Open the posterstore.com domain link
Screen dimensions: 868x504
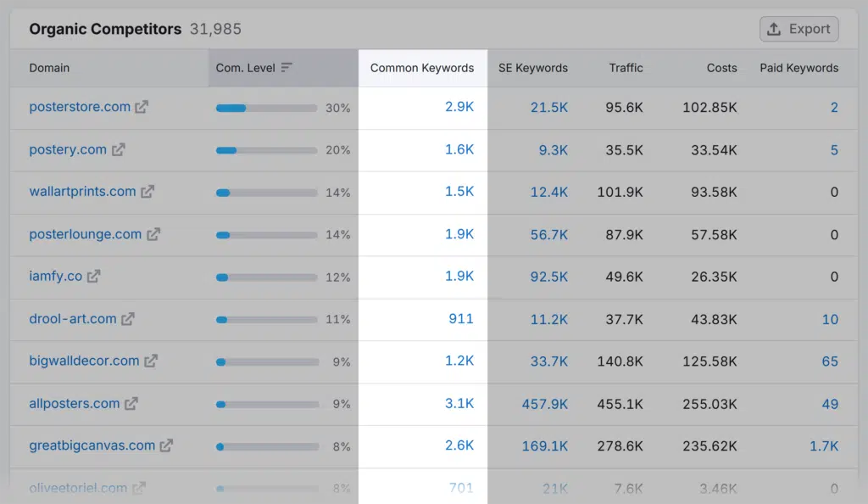(80, 108)
